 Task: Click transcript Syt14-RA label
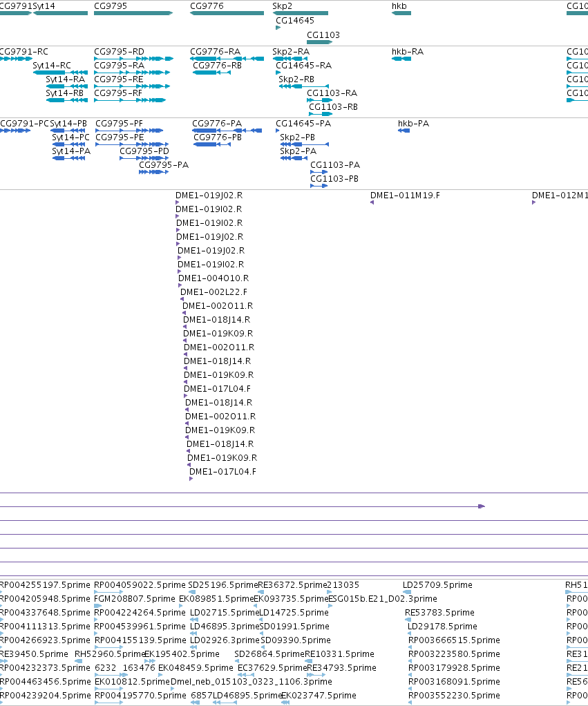pyautogui.click(x=65, y=79)
